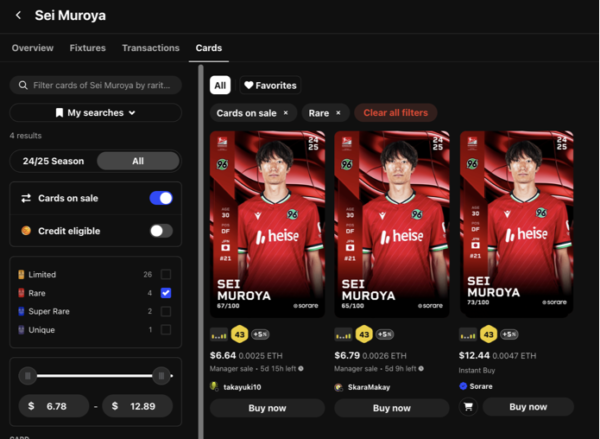Viewport: 600px width, 439px height.
Task: Open the Fixtures tab
Action: click(88, 48)
